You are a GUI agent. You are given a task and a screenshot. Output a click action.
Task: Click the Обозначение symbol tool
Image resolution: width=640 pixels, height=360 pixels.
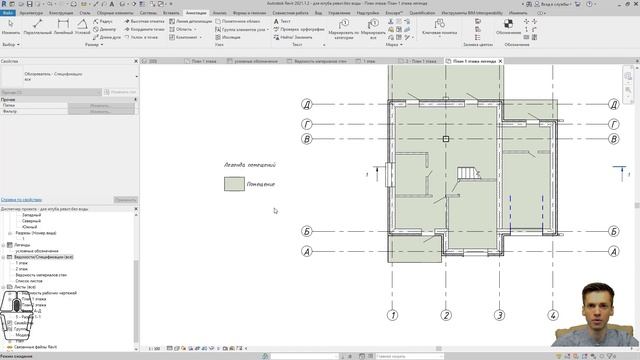tap(509, 27)
